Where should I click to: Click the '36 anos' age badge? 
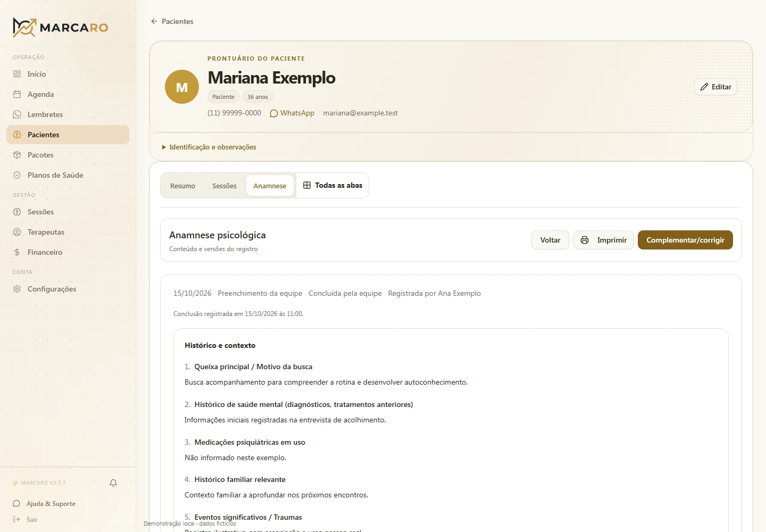click(x=257, y=97)
